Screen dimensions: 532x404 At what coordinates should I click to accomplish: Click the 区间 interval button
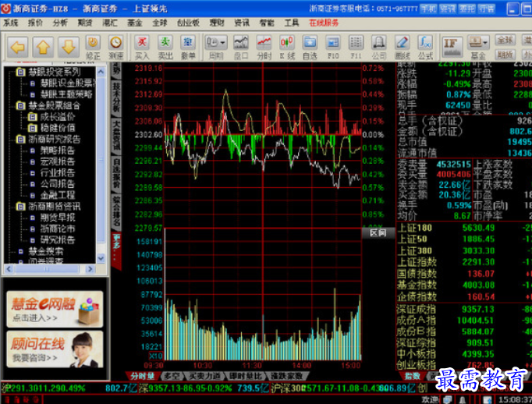coord(378,232)
